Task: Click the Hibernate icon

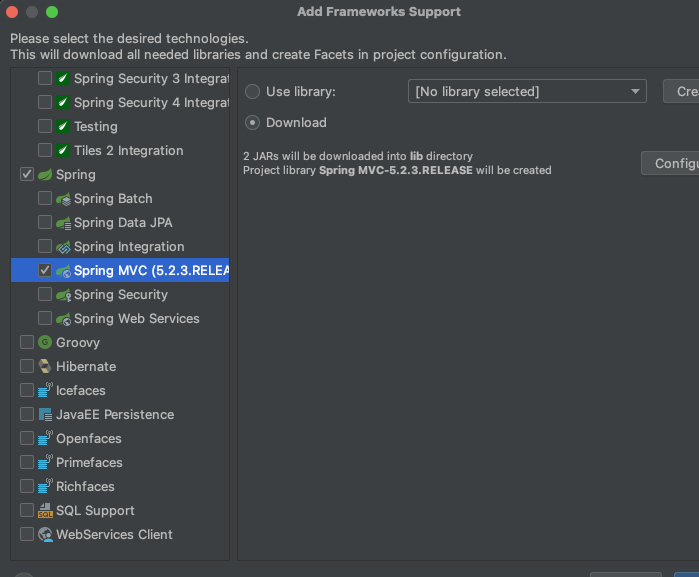Action: [x=45, y=367]
